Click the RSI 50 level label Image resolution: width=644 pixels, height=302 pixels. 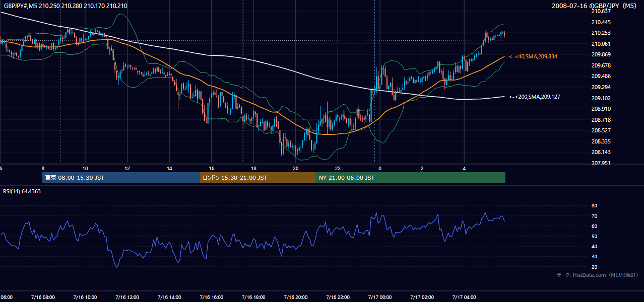click(x=594, y=236)
